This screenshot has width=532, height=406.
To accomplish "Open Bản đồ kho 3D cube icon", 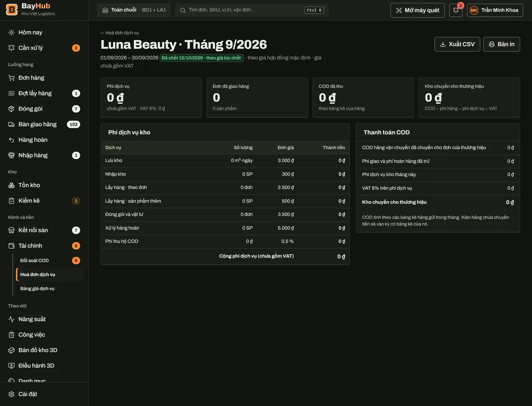I will coord(11,350).
